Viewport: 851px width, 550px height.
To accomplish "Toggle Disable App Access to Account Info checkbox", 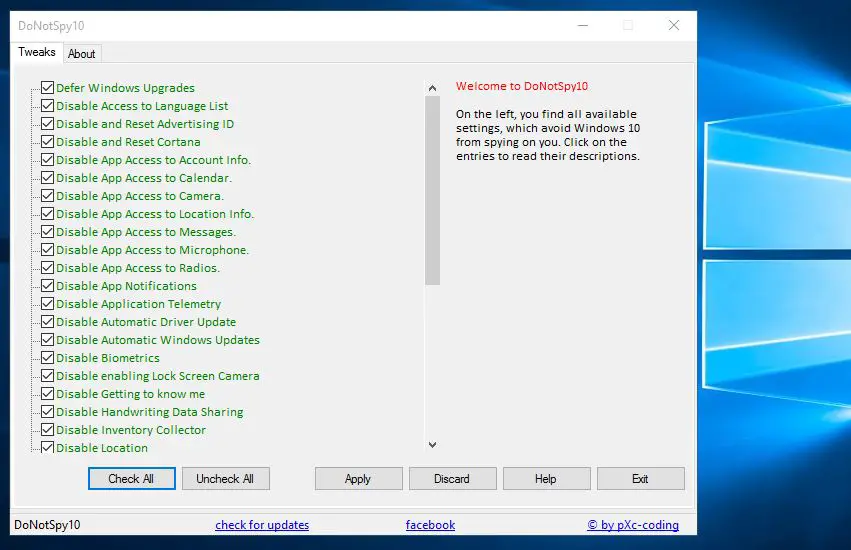I will click(47, 159).
